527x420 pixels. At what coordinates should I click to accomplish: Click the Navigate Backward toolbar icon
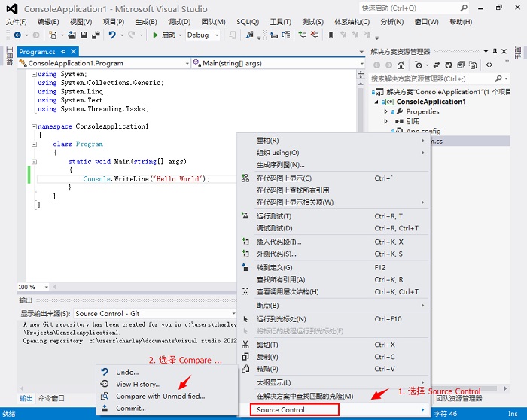pos(17,35)
